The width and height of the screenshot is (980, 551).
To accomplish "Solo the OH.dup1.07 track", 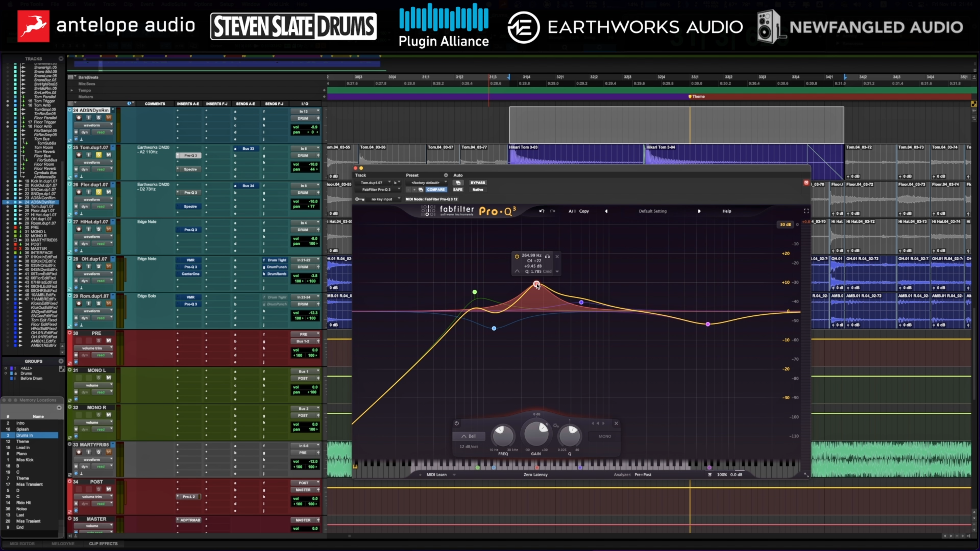I will coord(99,266).
